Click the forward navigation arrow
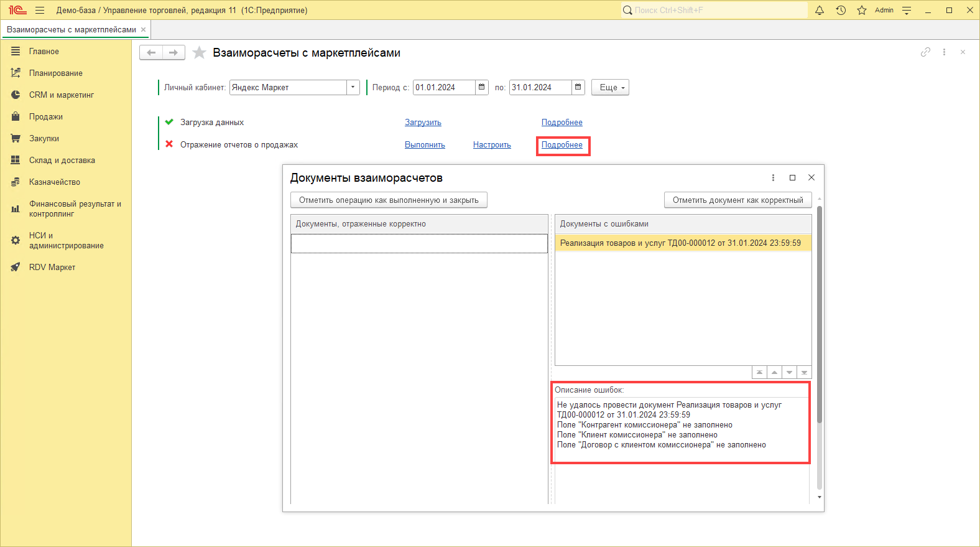This screenshot has width=980, height=547. pyautogui.click(x=173, y=53)
